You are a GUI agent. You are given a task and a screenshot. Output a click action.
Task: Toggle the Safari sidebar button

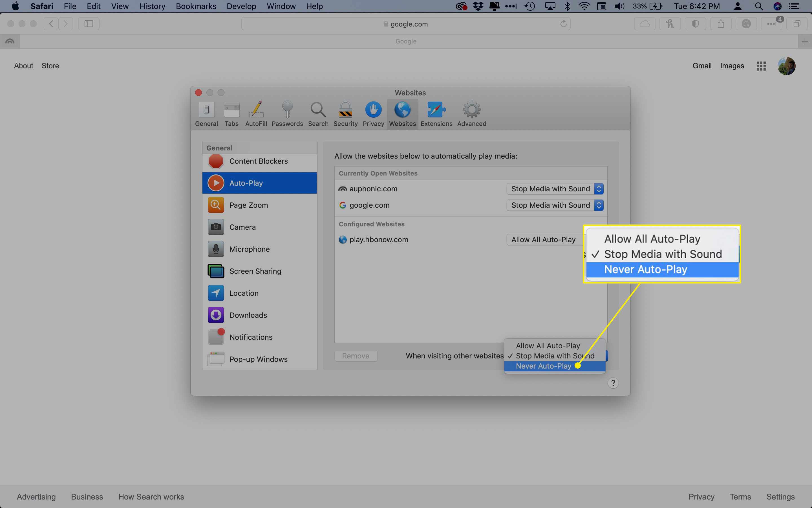click(x=89, y=23)
